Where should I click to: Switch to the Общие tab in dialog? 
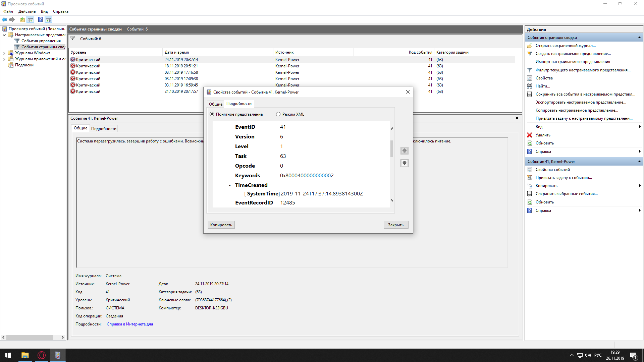pyautogui.click(x=215, y=104)
